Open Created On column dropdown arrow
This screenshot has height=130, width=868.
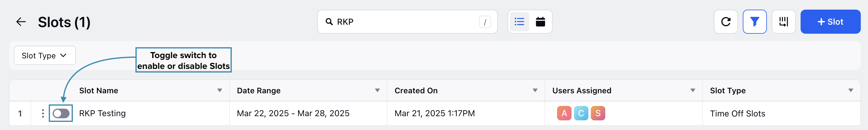point(535,90)
